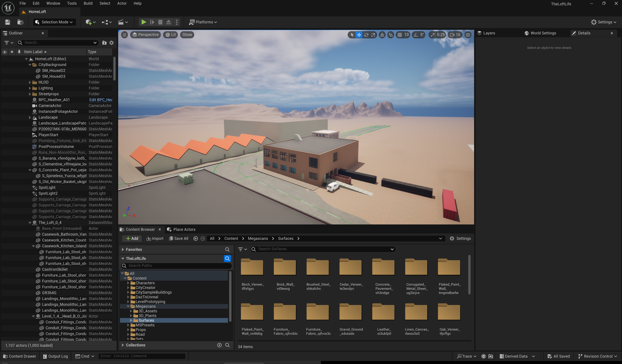
Task: Click the viewport hamburger options icon
Action: coord(124,35)
